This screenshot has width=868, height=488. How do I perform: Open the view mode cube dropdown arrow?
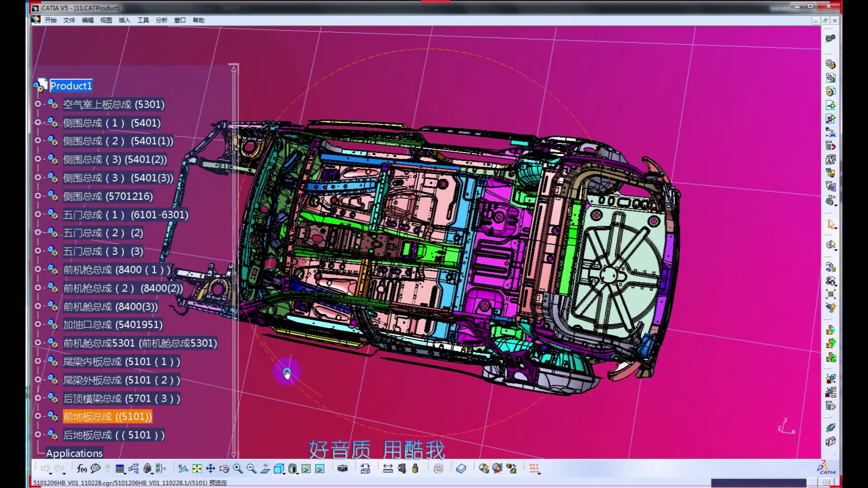(284, 473)
